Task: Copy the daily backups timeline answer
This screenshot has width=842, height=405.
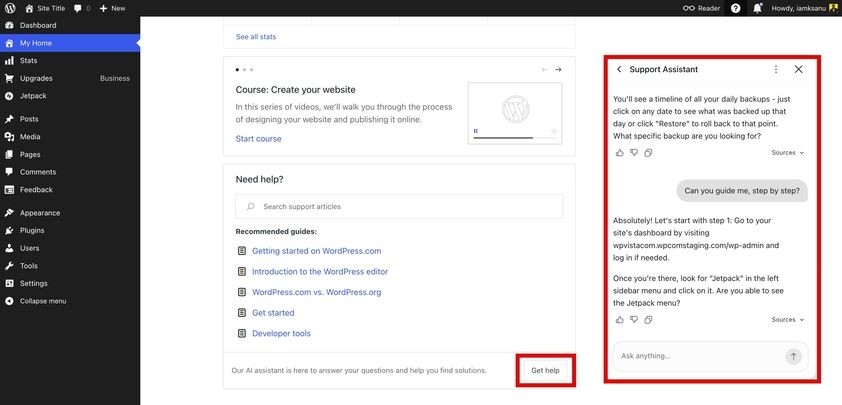Action: pyautogui.click(x=648, y=153)
